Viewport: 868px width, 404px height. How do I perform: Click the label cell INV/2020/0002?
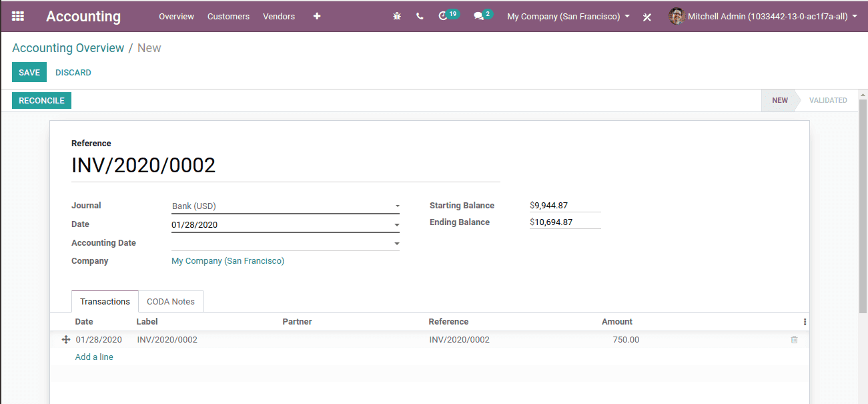tap(167, 340)
